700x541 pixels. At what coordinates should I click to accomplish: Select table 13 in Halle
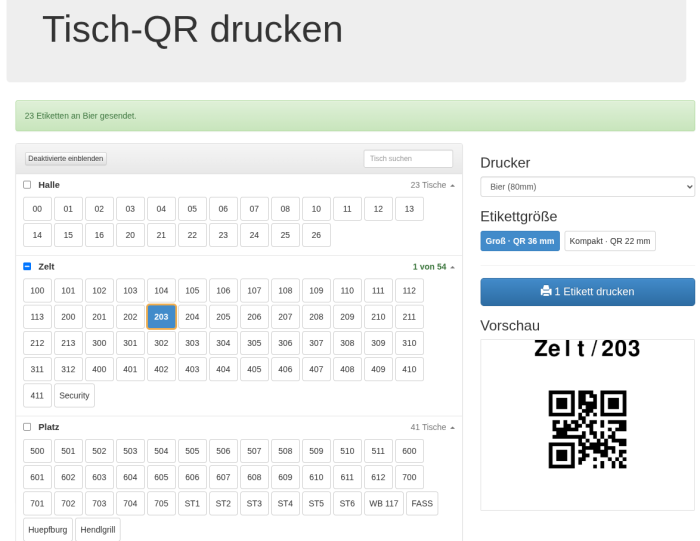point(409,209)
